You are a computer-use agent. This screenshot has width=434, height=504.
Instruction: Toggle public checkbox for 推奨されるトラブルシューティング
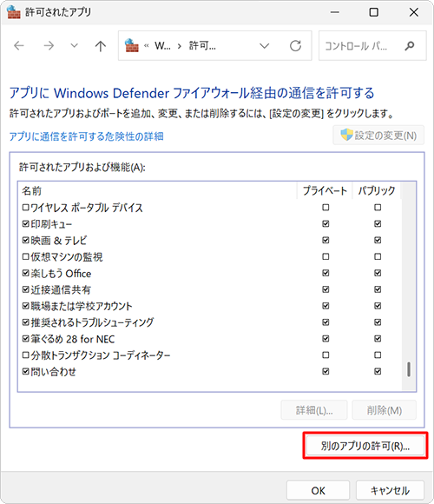[x=378, y=322]
